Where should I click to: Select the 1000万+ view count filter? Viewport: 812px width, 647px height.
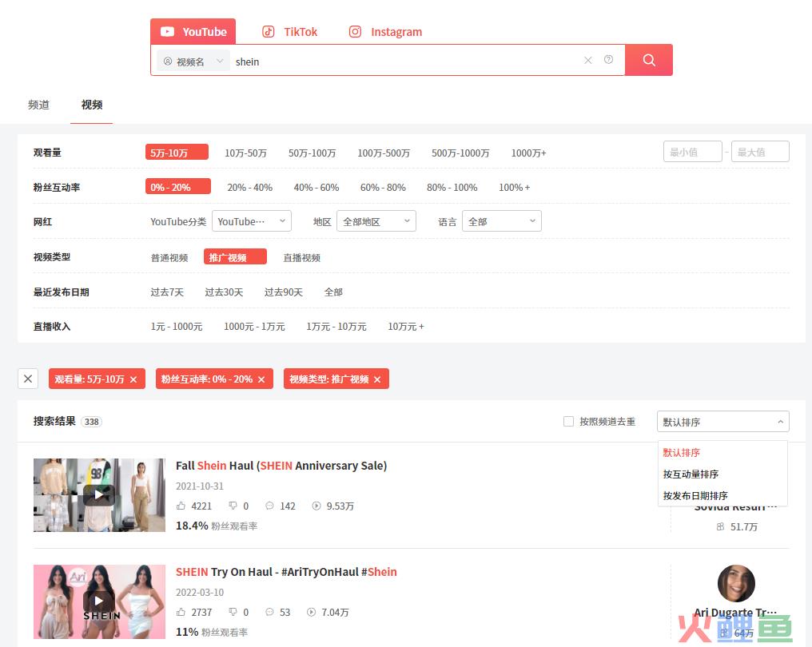[x=529, y=153]
